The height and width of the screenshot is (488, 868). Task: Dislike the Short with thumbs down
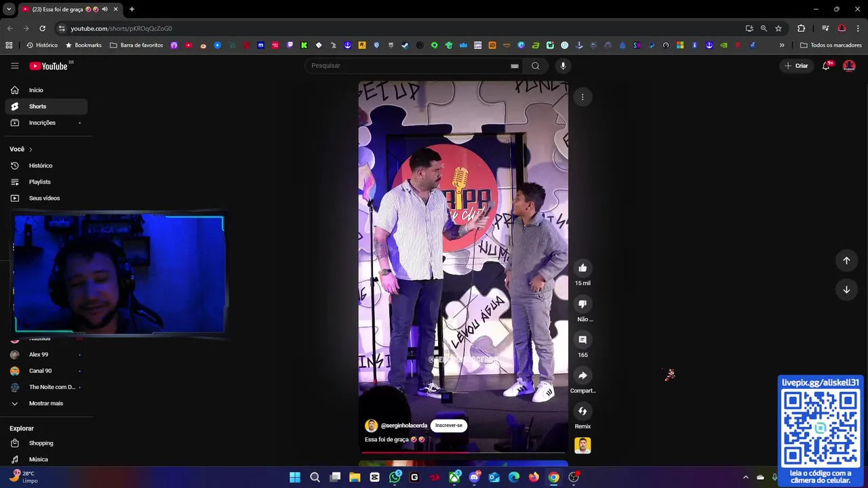[583, 304]
